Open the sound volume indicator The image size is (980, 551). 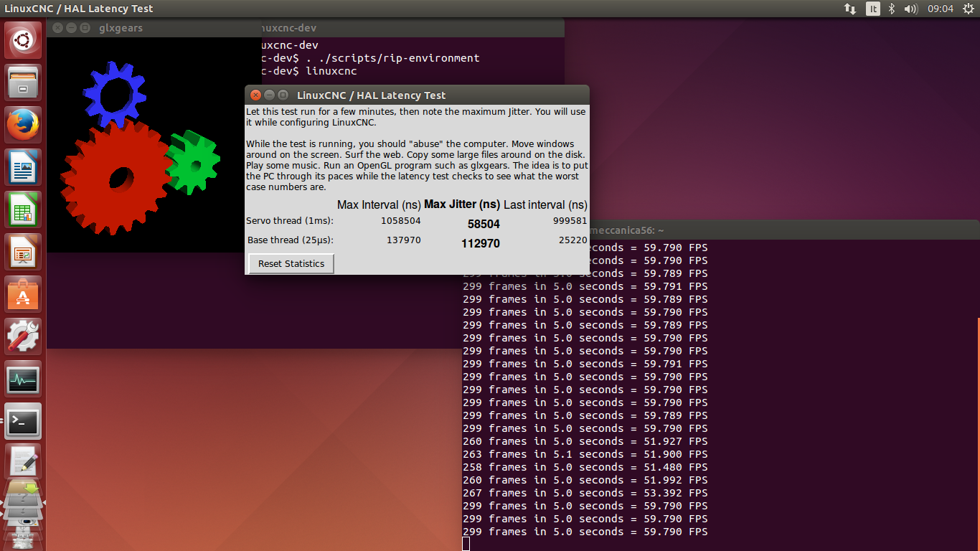pos(911,9)
